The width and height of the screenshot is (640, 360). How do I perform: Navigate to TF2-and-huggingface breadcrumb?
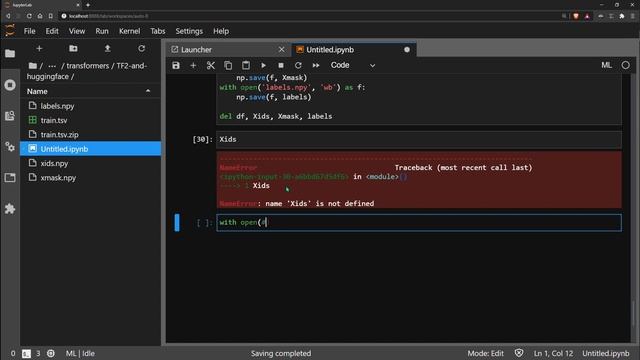click(x=87, y=71)
